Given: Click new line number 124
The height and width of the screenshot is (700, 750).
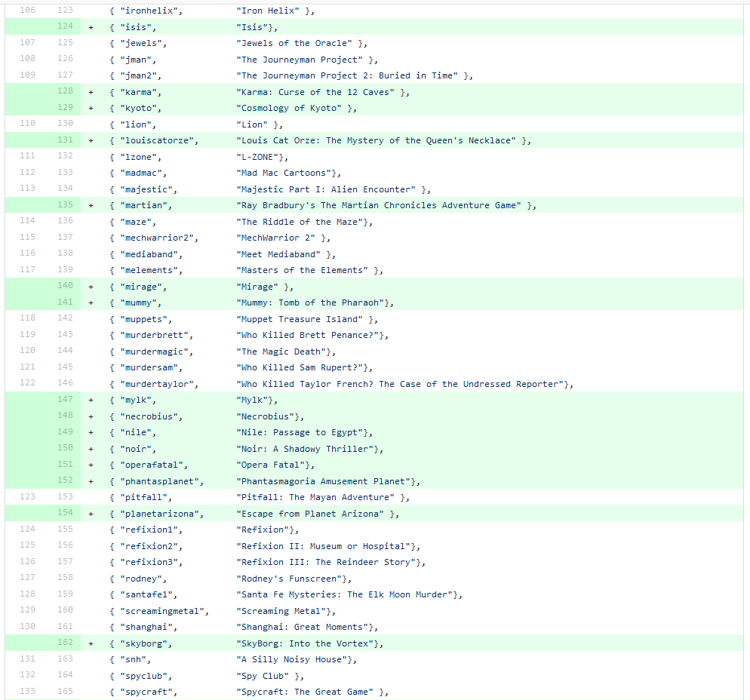Looking at the screenshot, I should (x=65, y=26).
